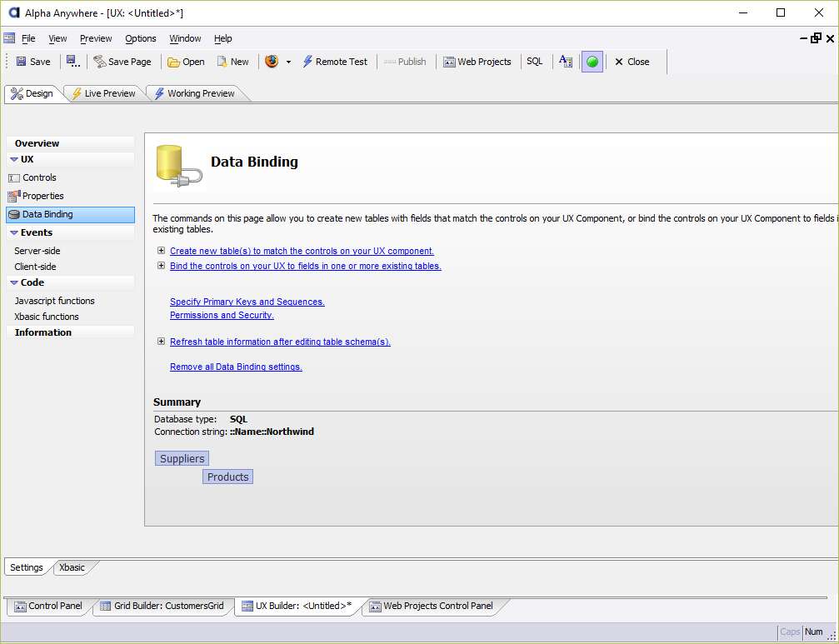Screen dimensions: 839x644
Task: Select Javascript functions item
Action: [55, 301]
